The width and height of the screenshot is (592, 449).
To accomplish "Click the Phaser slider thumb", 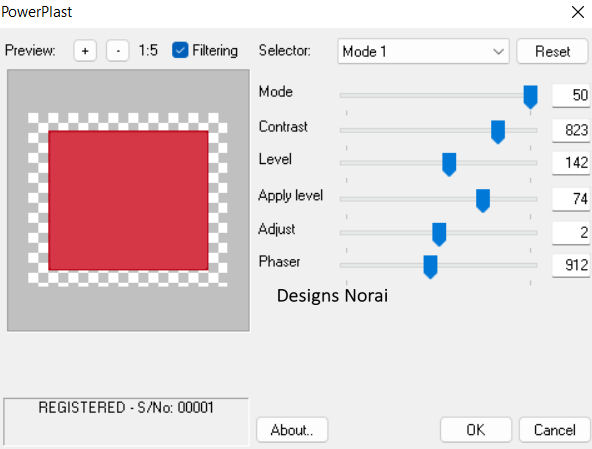I will coord(430,267).
